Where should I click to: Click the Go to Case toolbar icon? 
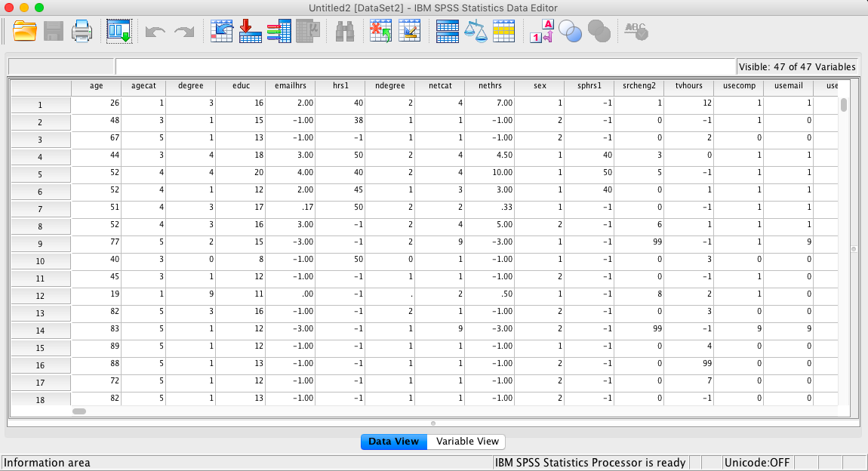(220, 31)
